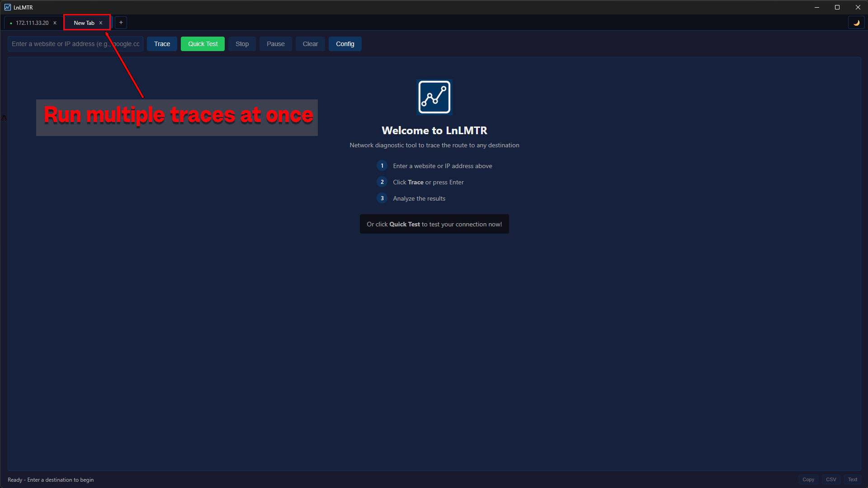Stop the running trace

point(242,43)
